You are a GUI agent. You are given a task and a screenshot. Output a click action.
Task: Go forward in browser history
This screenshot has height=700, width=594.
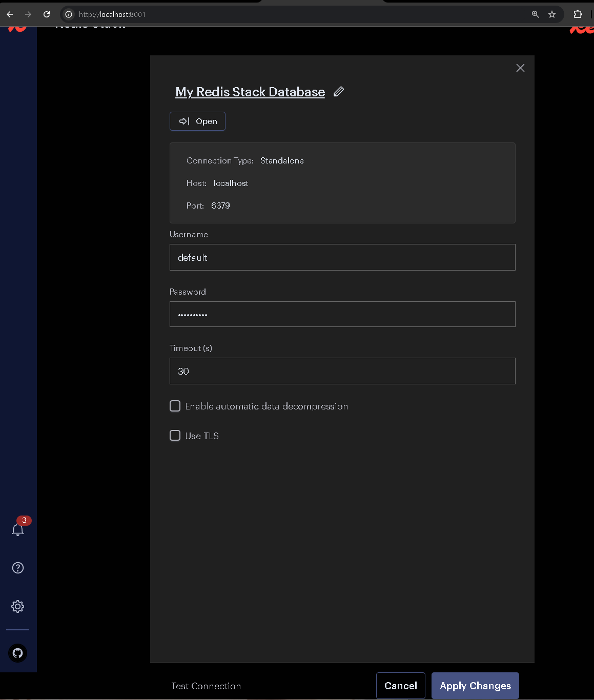pyautogui.click(x=28, y=14)
